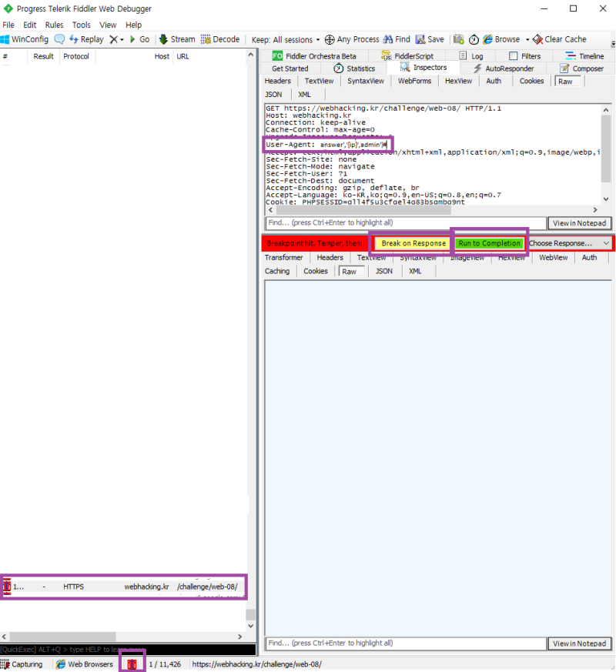
Task: Select the Any Process targeting icon
Action: [331, 39]
